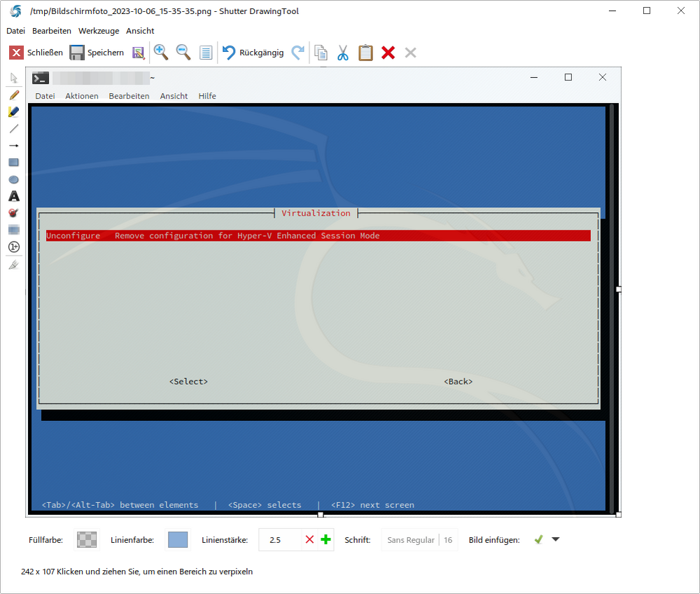This screenshot has height=594, width=700.
Task: Open the export icon next to Speichern
Action: click(x=139, y=53)
